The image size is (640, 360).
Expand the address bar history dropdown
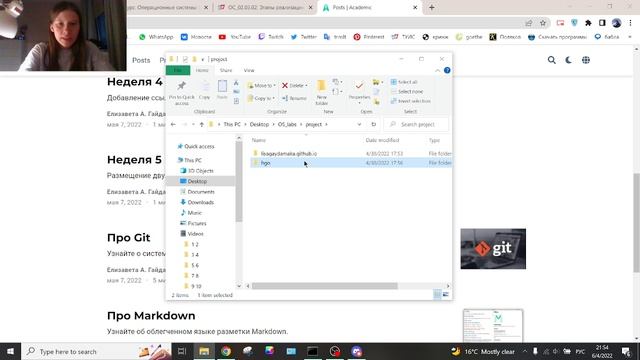pos(359,124)
